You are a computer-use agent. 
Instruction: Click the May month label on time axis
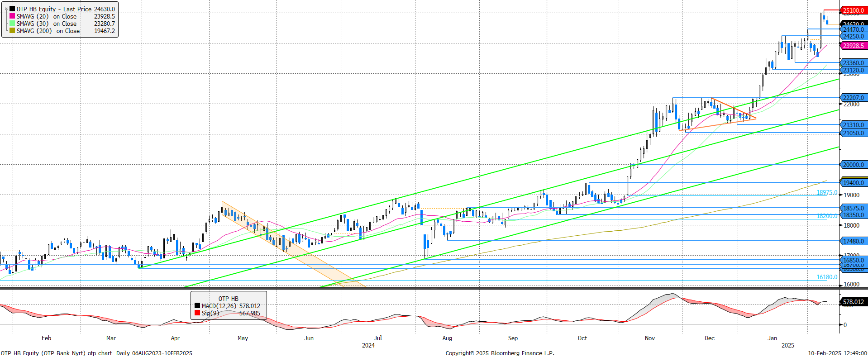click(x=243, y=338)
